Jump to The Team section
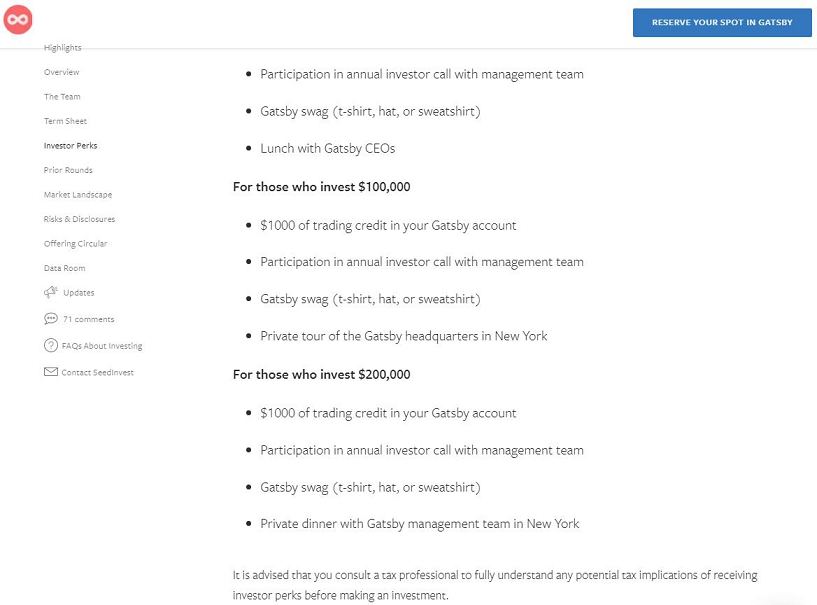This screenshot has height=605, width=817. point(62,97)
